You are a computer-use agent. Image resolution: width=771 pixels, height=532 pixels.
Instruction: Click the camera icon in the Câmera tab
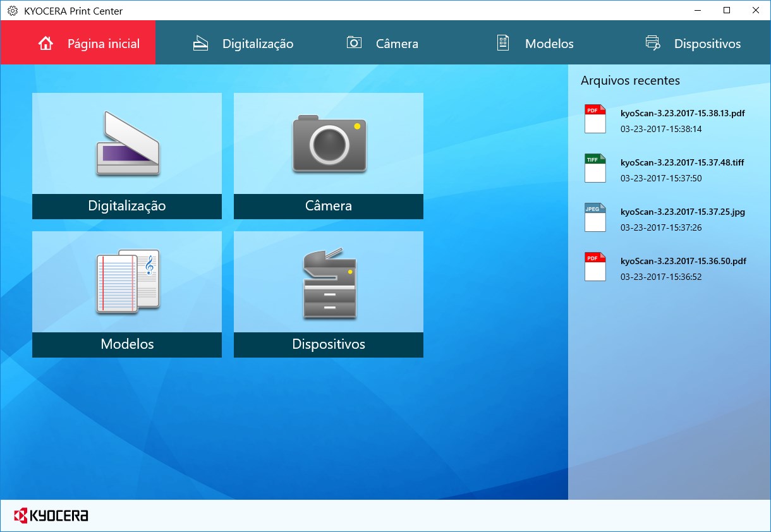[353, 42]
